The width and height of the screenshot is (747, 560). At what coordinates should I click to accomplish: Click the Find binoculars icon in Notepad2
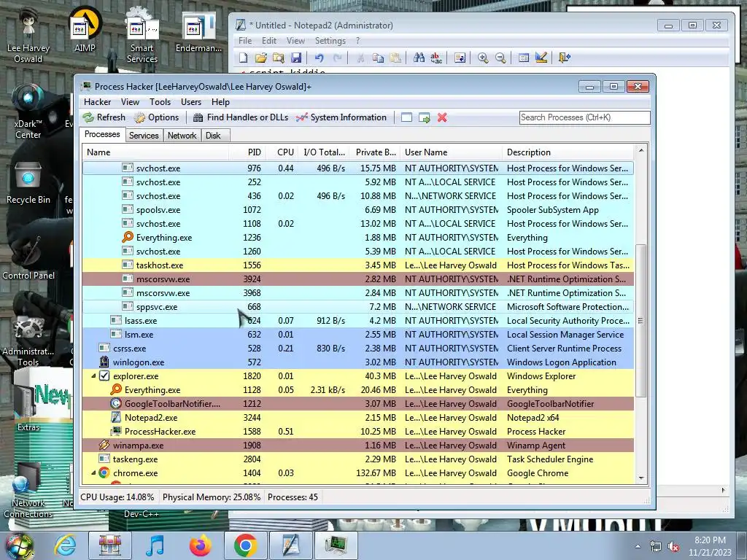419,58
